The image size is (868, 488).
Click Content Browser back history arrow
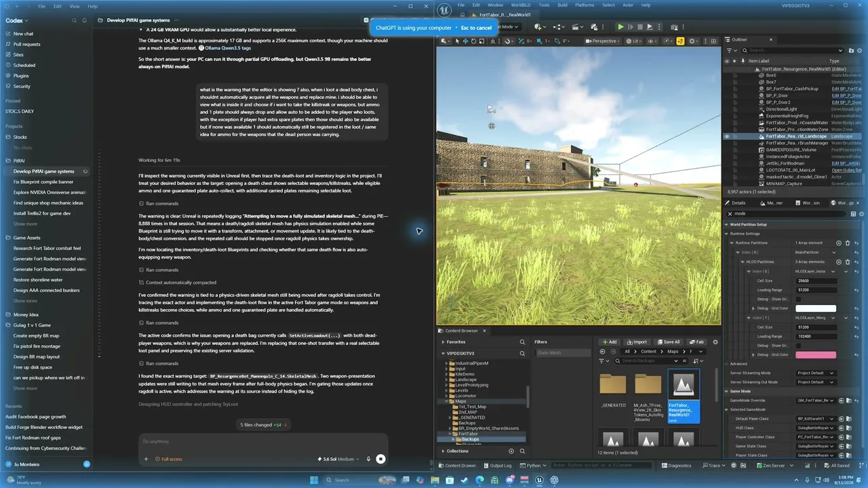click(x=603, y=352)
